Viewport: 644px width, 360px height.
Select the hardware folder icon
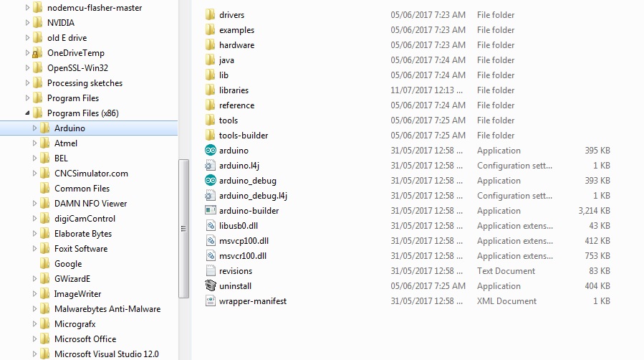(x=210, y=44)
